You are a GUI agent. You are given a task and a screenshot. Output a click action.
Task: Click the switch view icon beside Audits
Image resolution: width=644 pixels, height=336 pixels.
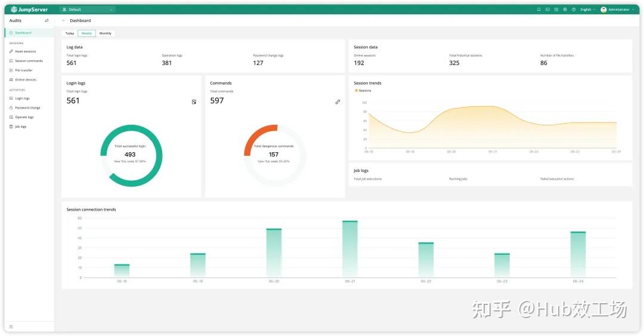(47, 21)
